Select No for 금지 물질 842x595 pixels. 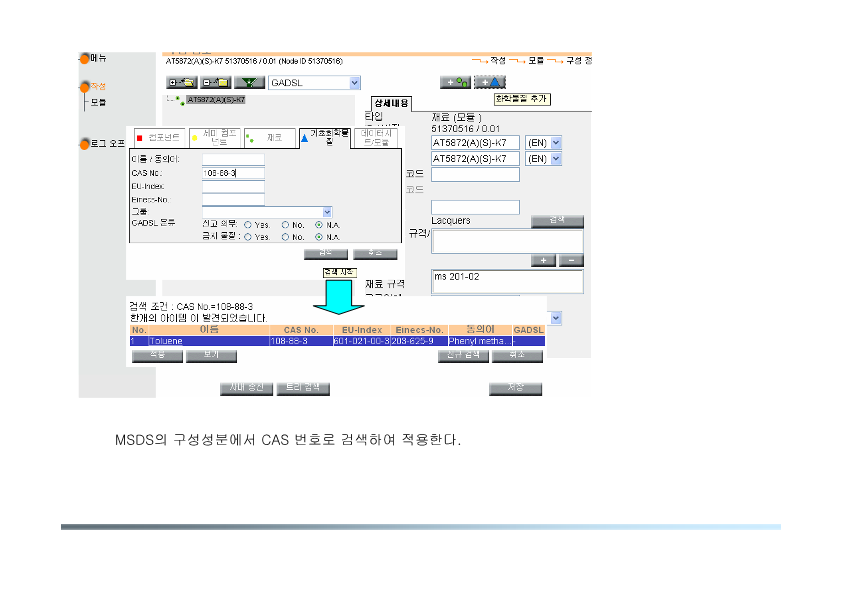coord(285,237)
